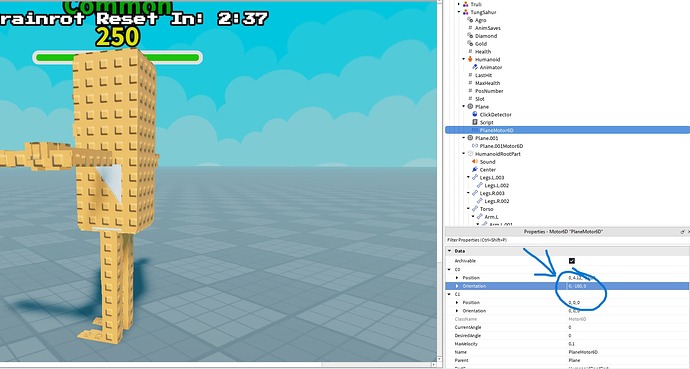Expand Orientation under C0

457,286
